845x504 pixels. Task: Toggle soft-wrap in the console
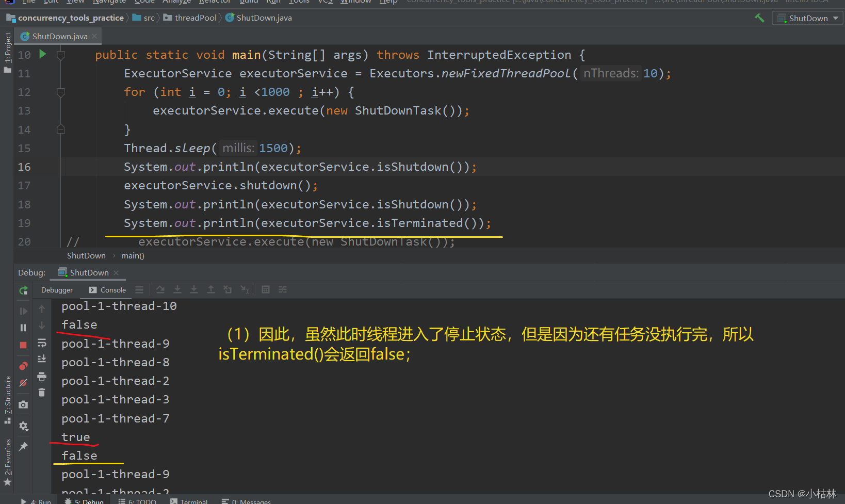click(x=42, y=343)
